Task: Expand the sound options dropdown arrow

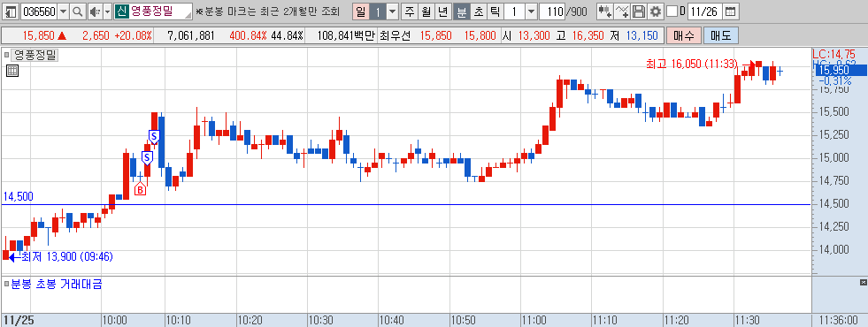Action: click(x=107, y=11)
